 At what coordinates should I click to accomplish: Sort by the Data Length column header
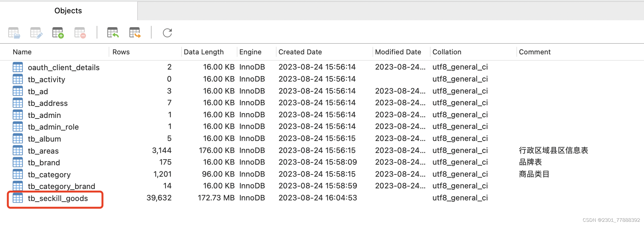[x=204, y=52]
